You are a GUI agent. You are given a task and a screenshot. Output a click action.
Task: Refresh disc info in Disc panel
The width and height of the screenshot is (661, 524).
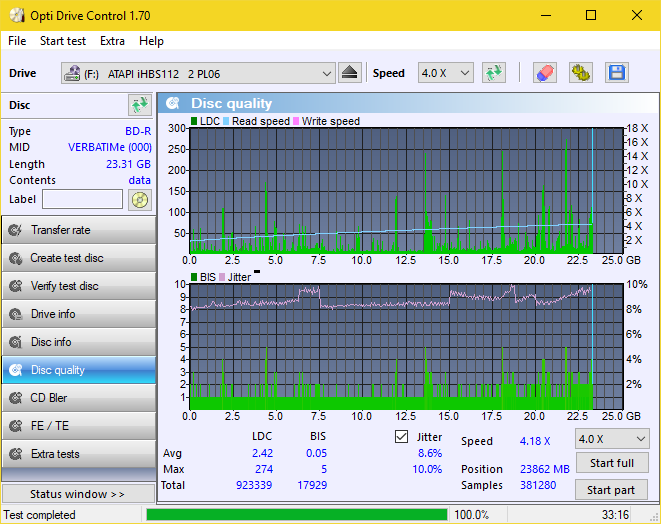[x=140, y=105]
